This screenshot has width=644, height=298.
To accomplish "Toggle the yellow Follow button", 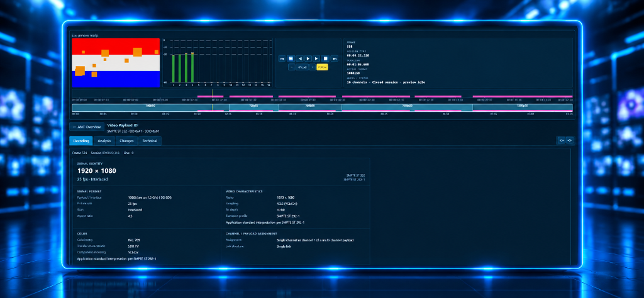I will point(323,67).
